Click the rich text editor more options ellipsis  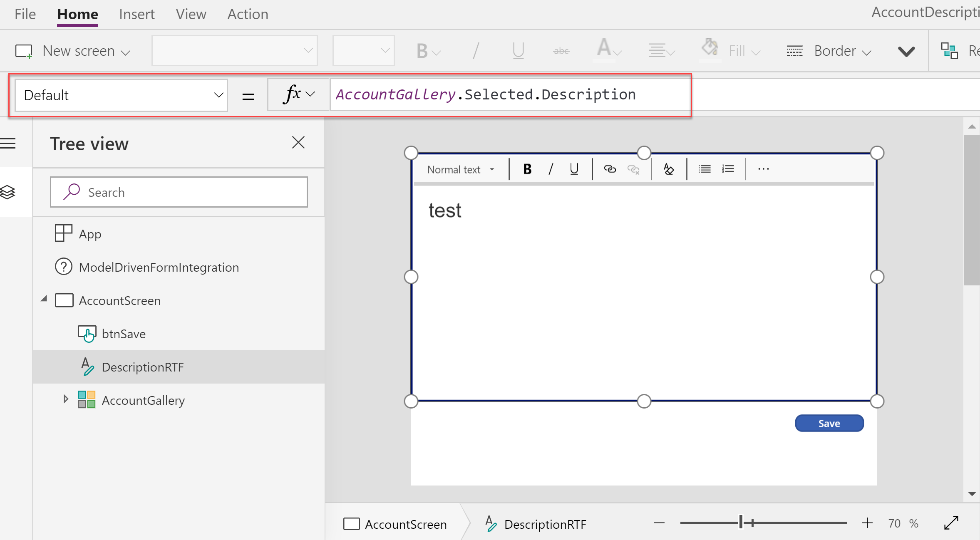pos(763,169)
